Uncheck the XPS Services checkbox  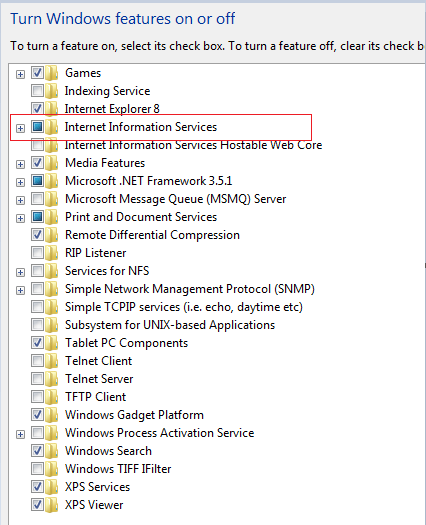point(37,487)
